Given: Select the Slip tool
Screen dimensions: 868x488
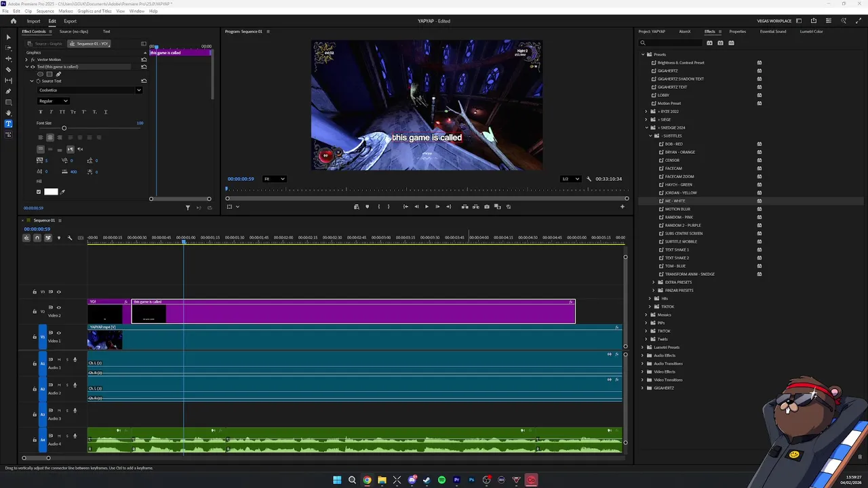Looking at the screenshot, I should tap(8, 80).
